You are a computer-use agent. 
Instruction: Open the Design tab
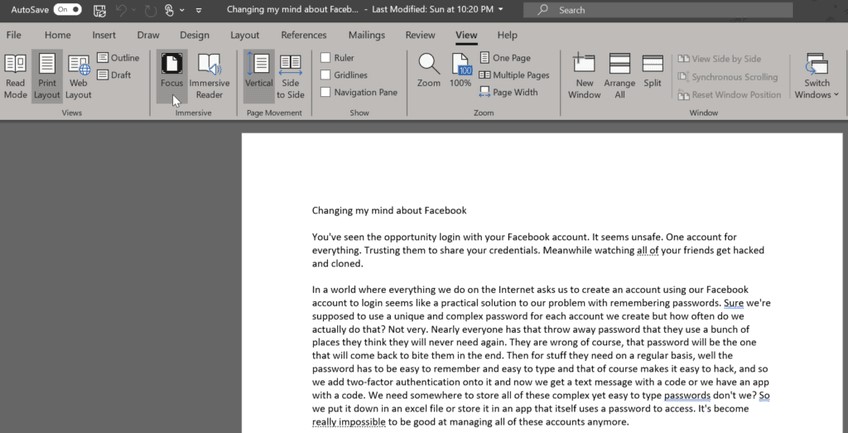point(195,35)
